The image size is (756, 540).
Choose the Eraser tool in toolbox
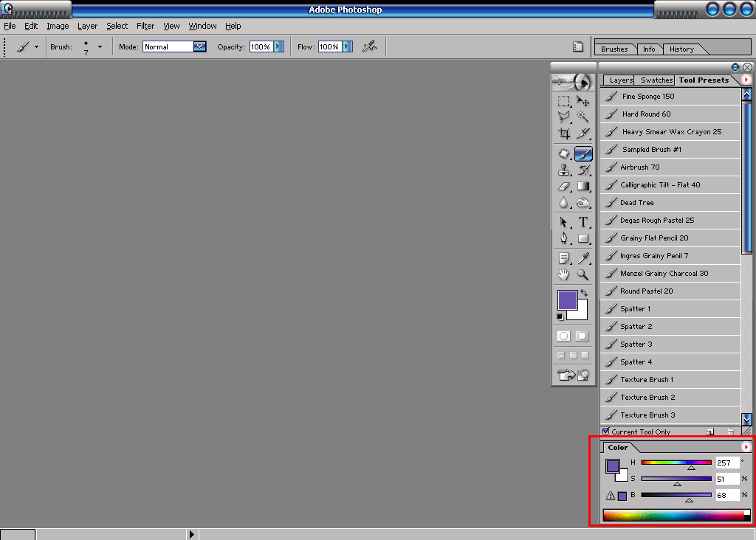click(x=564, y=187)
